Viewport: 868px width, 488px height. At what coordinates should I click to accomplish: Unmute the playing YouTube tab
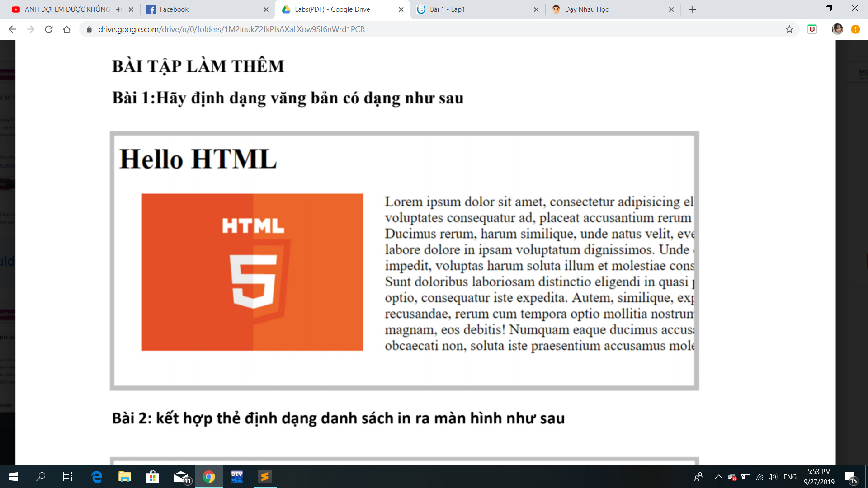(118, 9)
